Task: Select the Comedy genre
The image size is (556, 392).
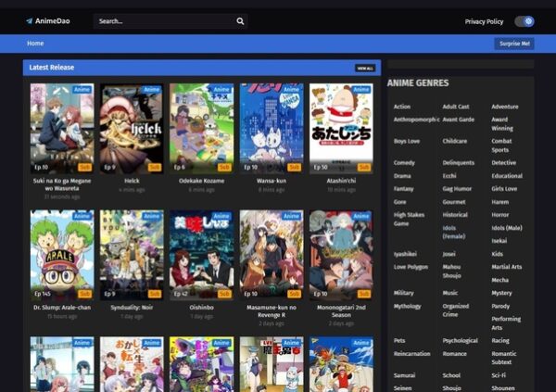Action: point(404,163)
